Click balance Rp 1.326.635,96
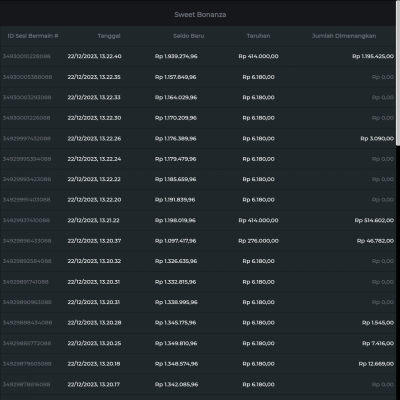400x400 pixels. point(176,261)
